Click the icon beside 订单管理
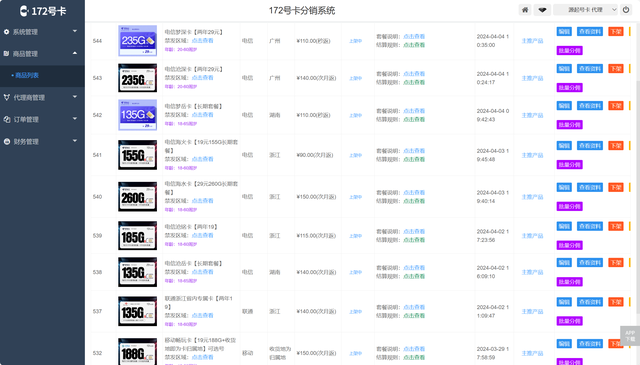This screenshot has width=640, height=365. point(7,120)
